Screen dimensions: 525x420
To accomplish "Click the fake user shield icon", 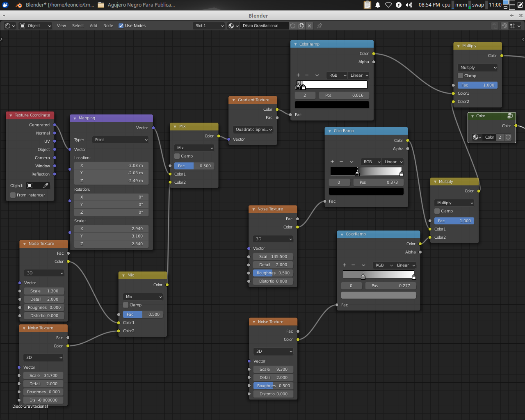I will [293, 26].
